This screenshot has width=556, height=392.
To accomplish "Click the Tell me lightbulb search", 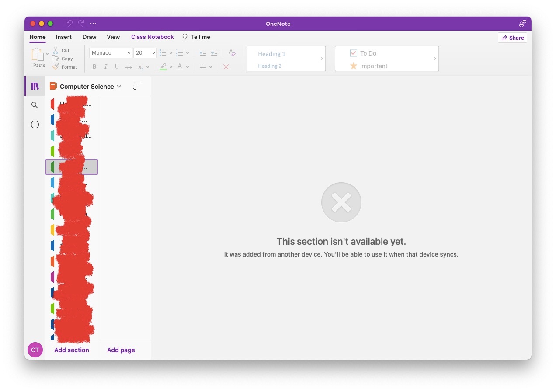I will [196, 37].
